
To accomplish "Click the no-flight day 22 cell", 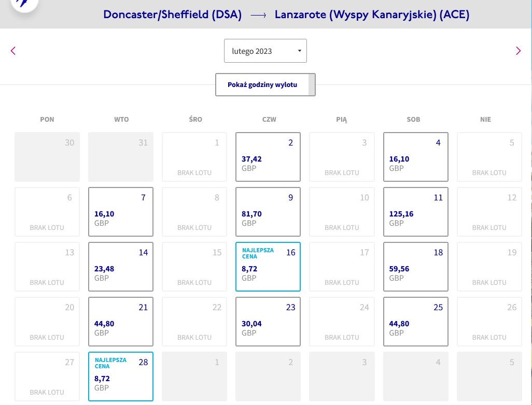I will (194, 322).
